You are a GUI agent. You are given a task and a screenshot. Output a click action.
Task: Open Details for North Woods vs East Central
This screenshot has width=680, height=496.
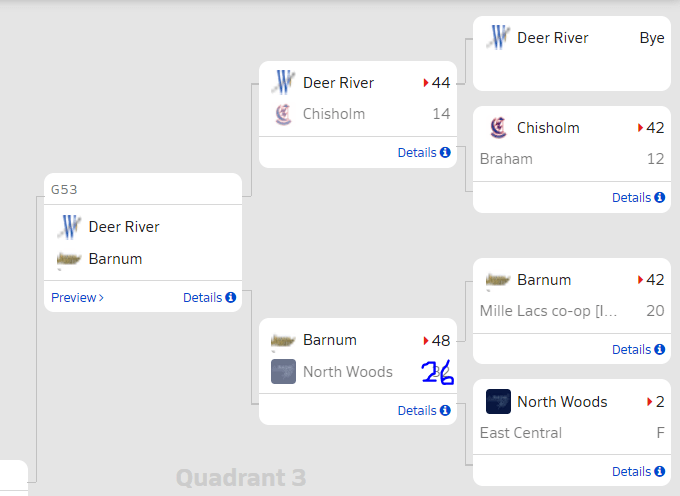click(637, 472)
